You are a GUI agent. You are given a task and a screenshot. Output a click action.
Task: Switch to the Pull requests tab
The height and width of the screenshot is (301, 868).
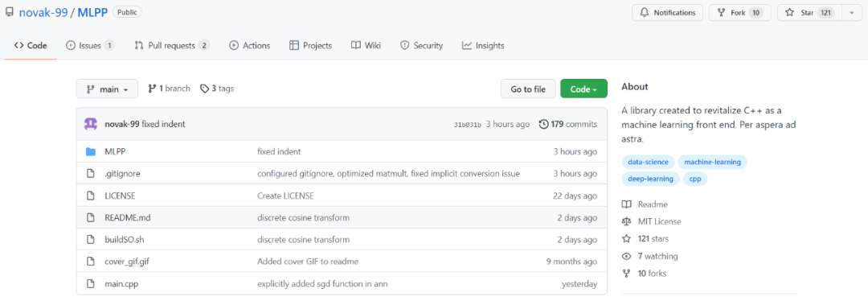tap(172, 45)
